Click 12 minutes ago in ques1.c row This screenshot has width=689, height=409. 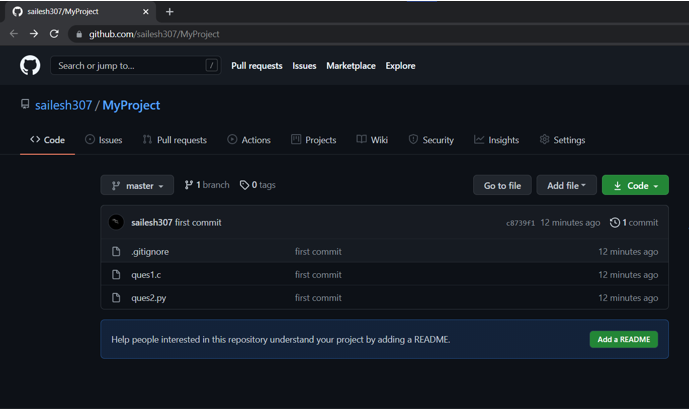coord(628,275)
